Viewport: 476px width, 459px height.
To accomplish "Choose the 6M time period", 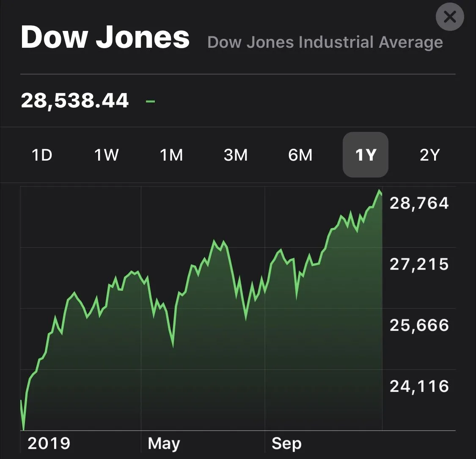I will [x=300, y=155].
